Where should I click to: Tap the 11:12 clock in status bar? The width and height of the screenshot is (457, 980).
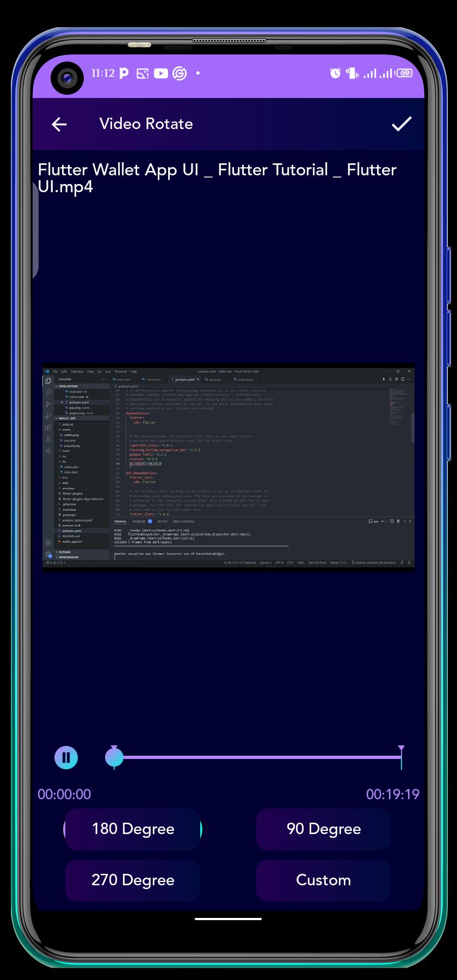click(x=103, y=73)
